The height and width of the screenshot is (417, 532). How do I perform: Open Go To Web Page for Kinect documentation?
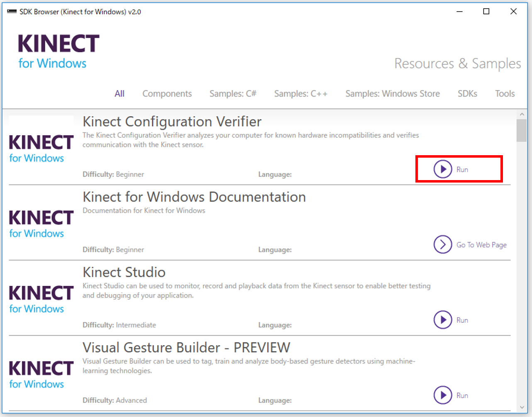point(481,245)
